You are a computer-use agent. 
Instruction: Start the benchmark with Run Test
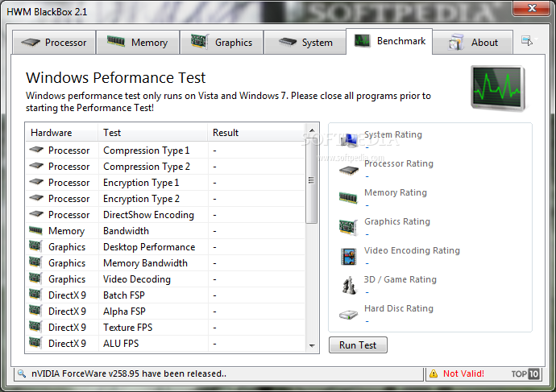coord(358,345)
